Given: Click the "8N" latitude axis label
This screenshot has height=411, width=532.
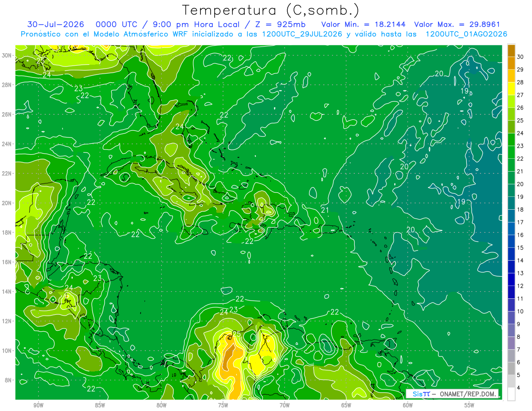Looking at the screenshot, I should pos(9,380).
